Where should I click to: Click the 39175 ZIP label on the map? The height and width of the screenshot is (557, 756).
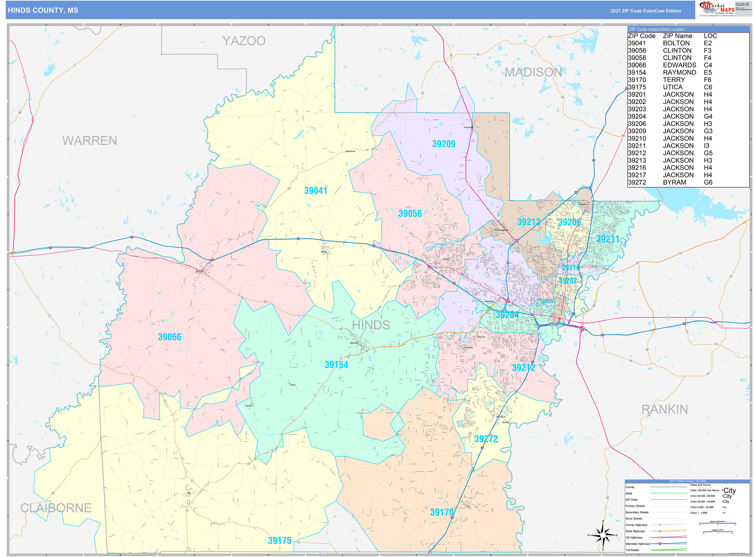click(280, 541)
